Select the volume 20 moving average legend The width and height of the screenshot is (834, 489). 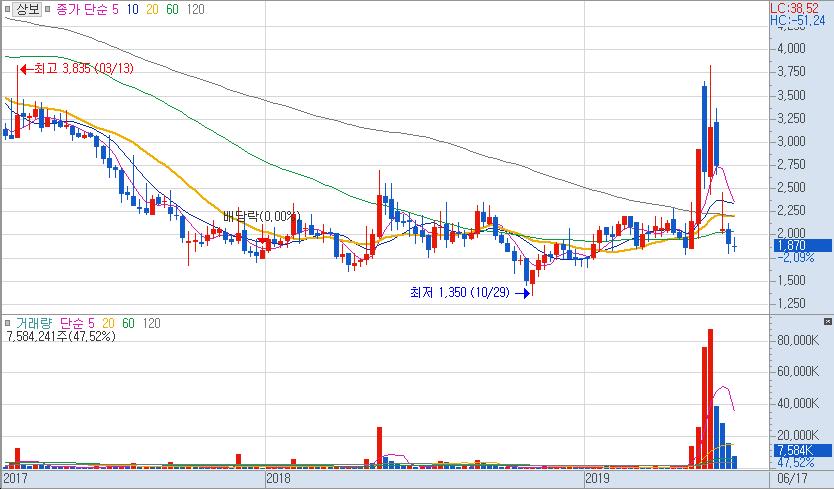[109, 323]
